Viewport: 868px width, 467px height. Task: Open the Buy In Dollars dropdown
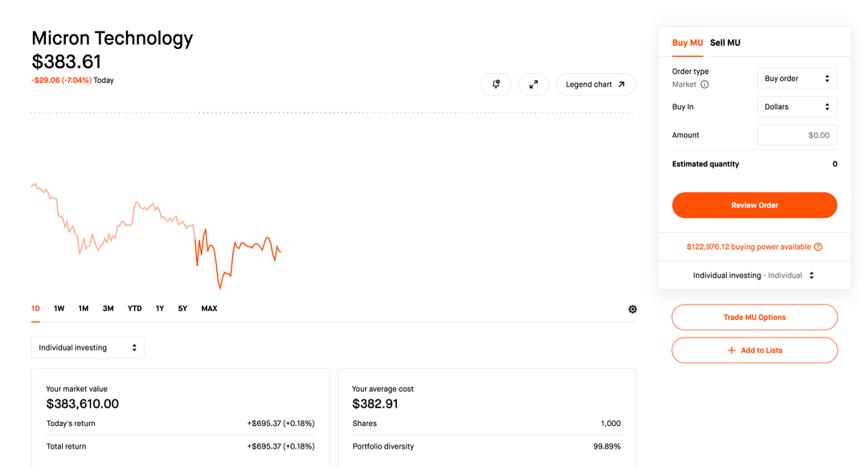pos(796,107)
